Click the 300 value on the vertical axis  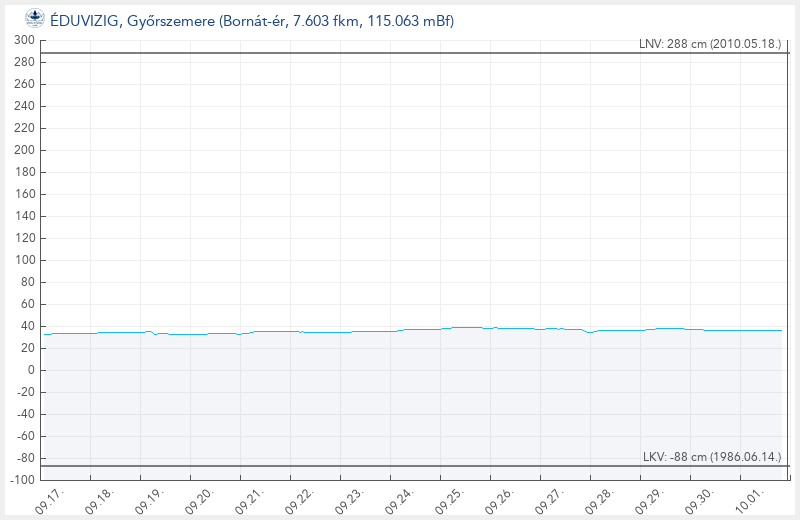coord(24,40)
